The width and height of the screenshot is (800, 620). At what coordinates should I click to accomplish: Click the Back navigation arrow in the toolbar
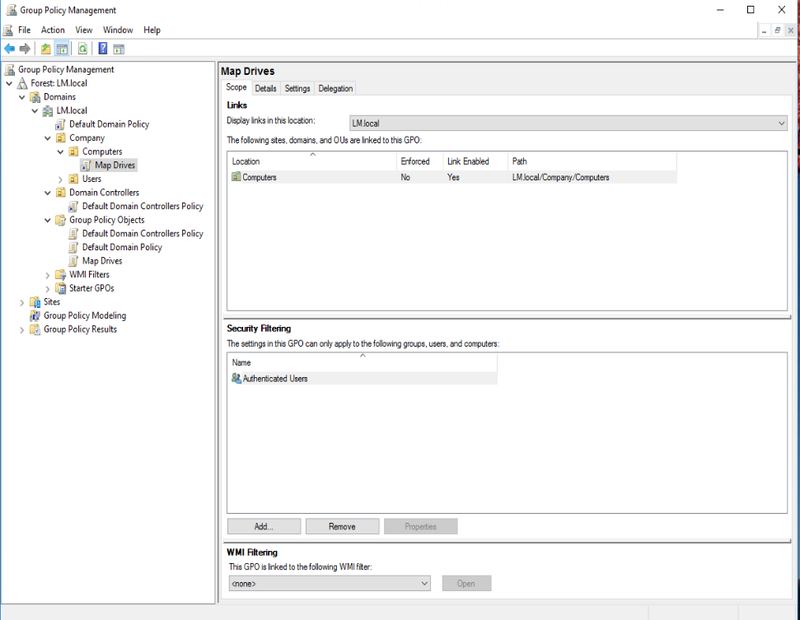8,46
